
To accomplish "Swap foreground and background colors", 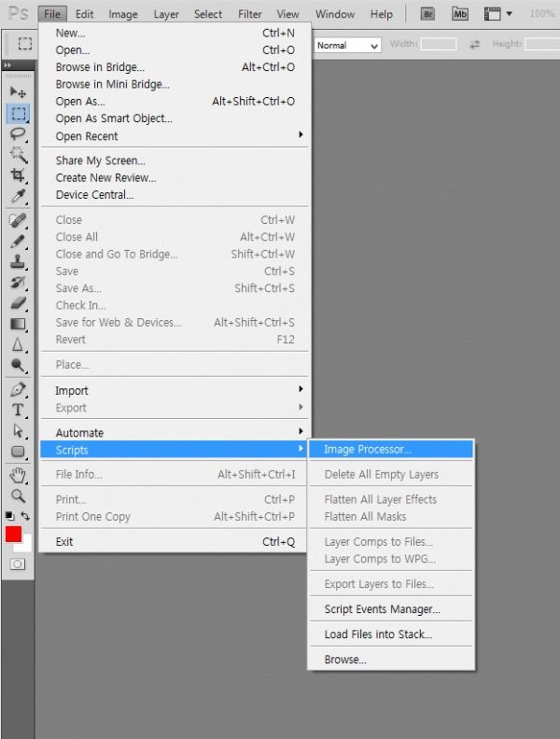I will point(25,516).
